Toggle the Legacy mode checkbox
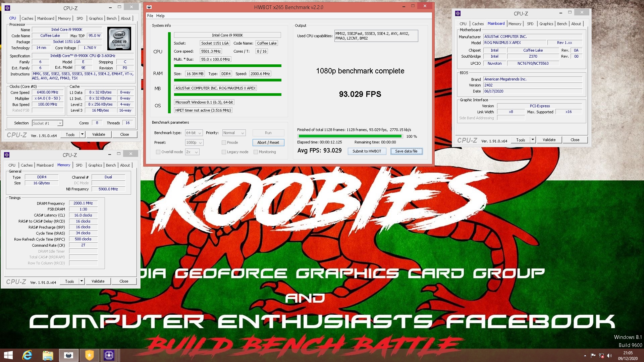The width and height of the screenshot is (644, 362). [224, 152]
